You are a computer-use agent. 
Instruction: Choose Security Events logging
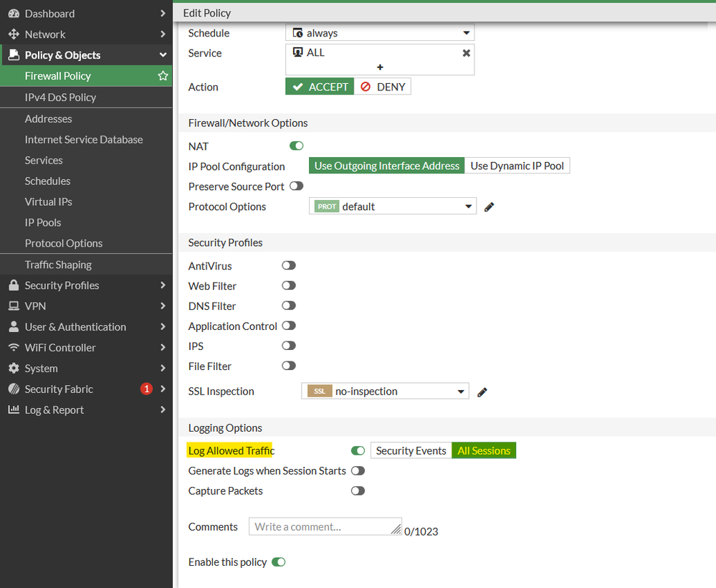click(411, 450)
